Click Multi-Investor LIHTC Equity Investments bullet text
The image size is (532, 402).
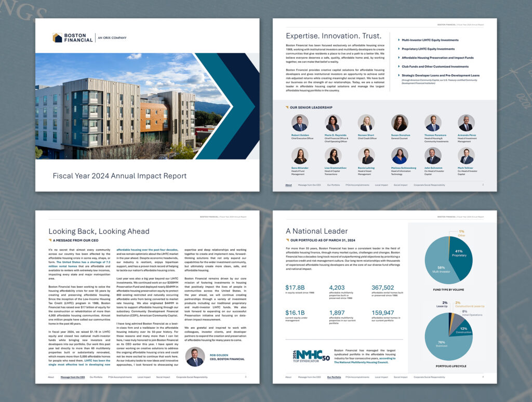click(430, 40)
